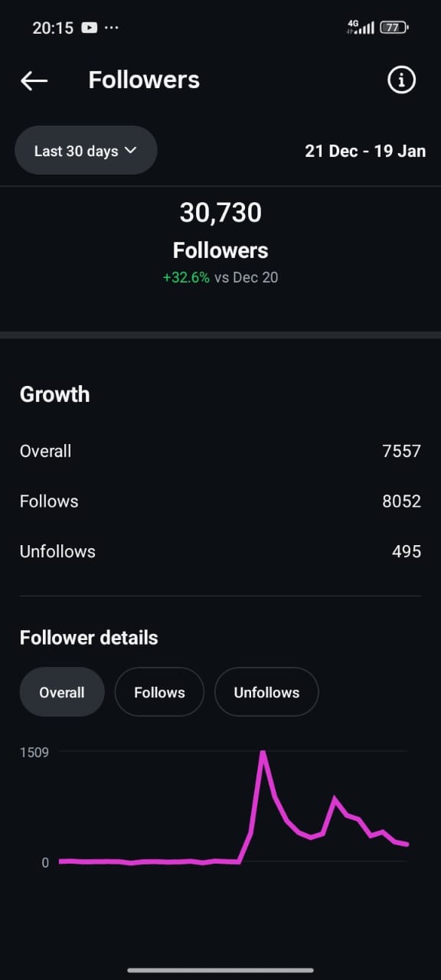Tap the peak point on follower chart
Screen dimensions: 441x980
[263, 753]
